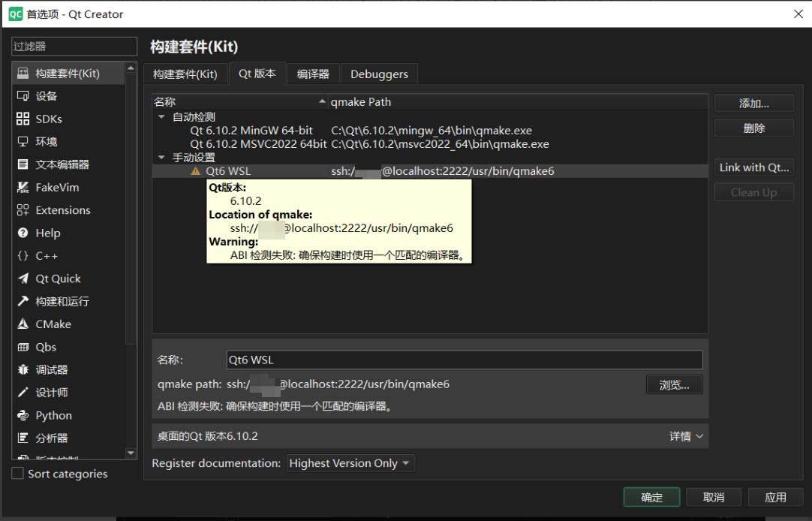The width and height of the screenshot is (812, 521).
Task: Select the Qt6 WSL row
Action: 430,171
